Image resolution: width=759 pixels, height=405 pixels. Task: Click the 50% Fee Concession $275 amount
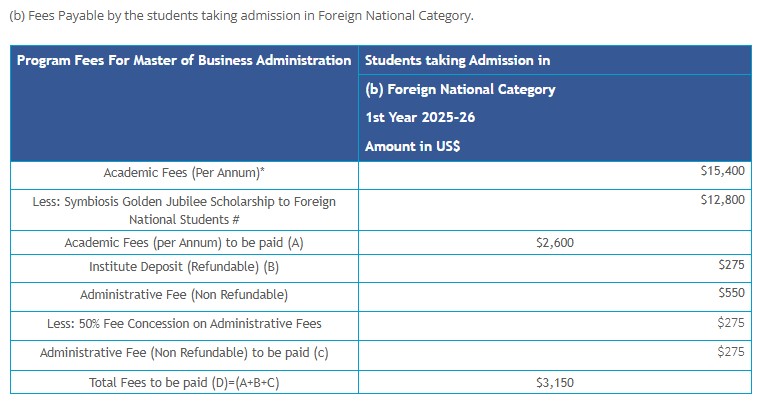731,323
